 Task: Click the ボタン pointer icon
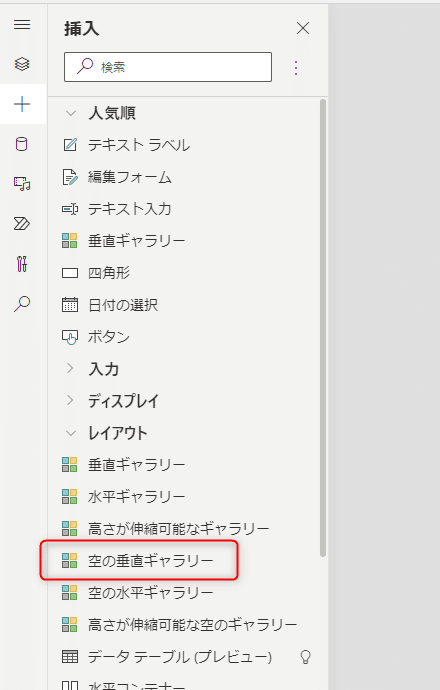pyautogui.click(x=70, y=337)
